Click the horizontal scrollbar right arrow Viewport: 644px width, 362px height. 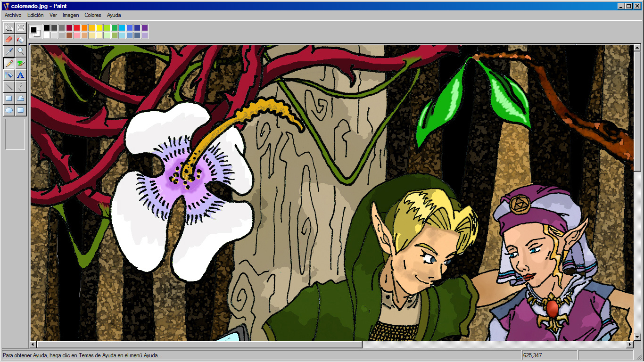pos(629,345)
